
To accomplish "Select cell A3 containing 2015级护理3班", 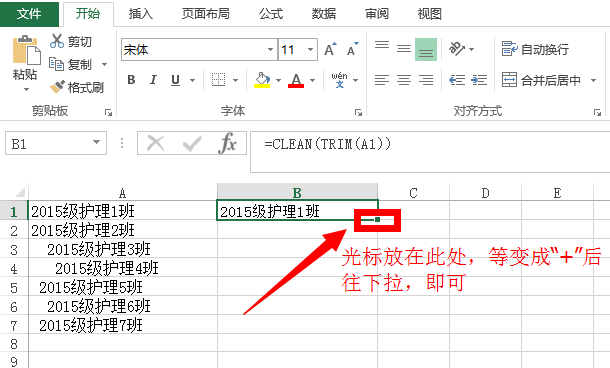I will click(123, 249).
